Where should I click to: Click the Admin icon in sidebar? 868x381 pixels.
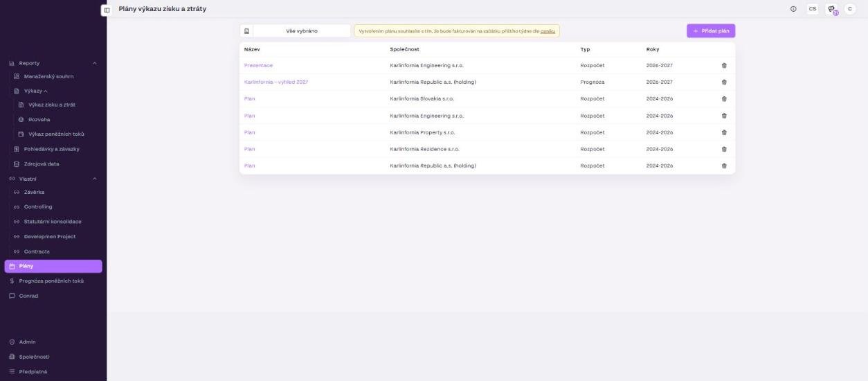(12, 342)
